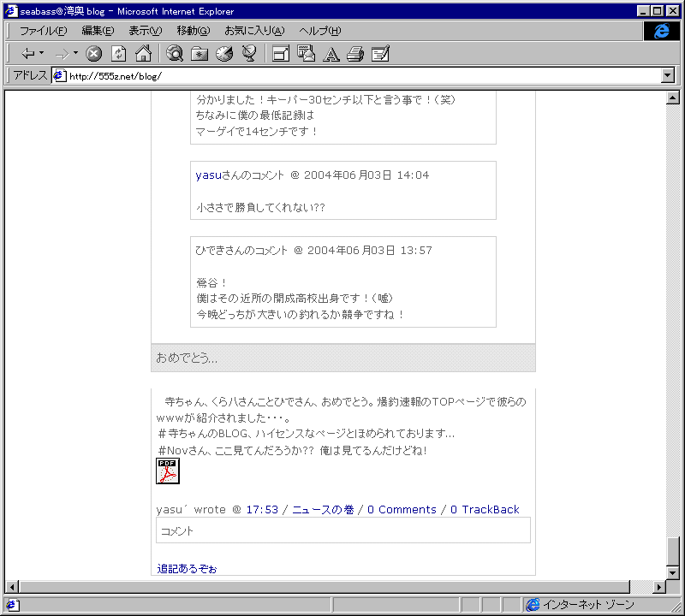This screenshot has width=685, height=616.
Task: Click text マーゲイで14センチです!
Action: click(x=256, y=132)
